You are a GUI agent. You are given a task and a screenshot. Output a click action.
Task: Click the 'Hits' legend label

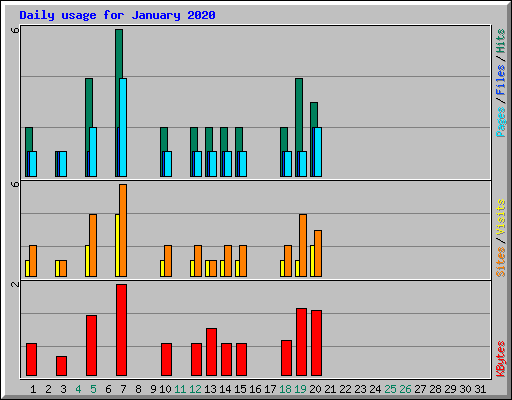(500, 41)
